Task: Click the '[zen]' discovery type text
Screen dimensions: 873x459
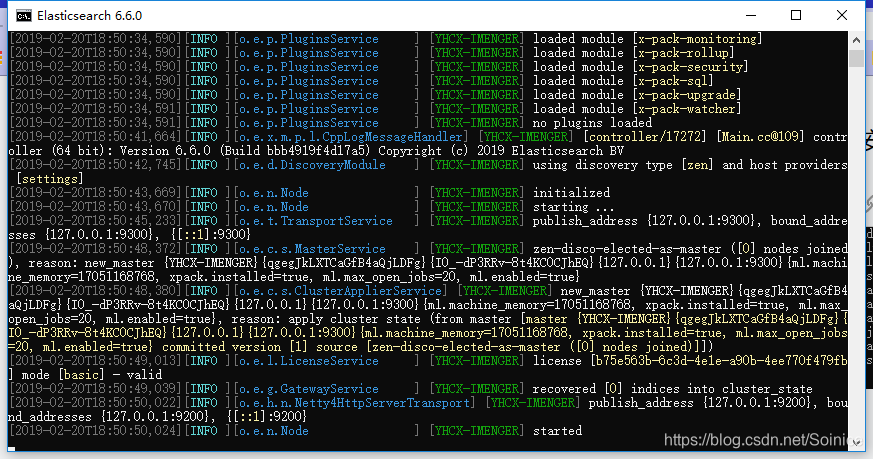Action: pyautogui.click(x=697, y=165)
